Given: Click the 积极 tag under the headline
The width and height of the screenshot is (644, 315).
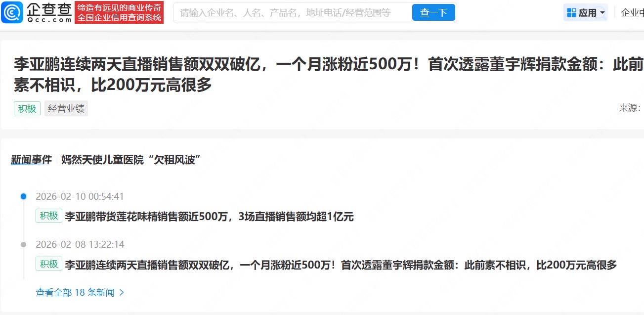Looking at the screenshot, I should 28,108.
